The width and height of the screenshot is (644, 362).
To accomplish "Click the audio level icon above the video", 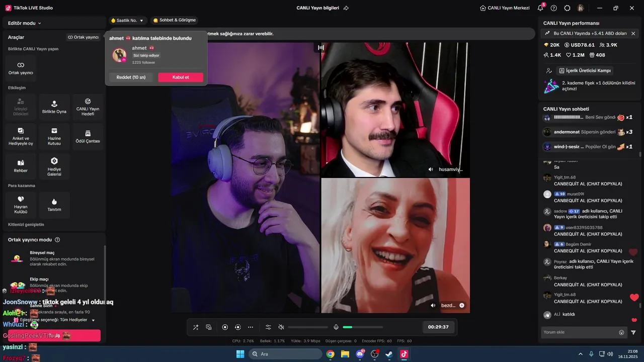I will [x=320, y=47].
